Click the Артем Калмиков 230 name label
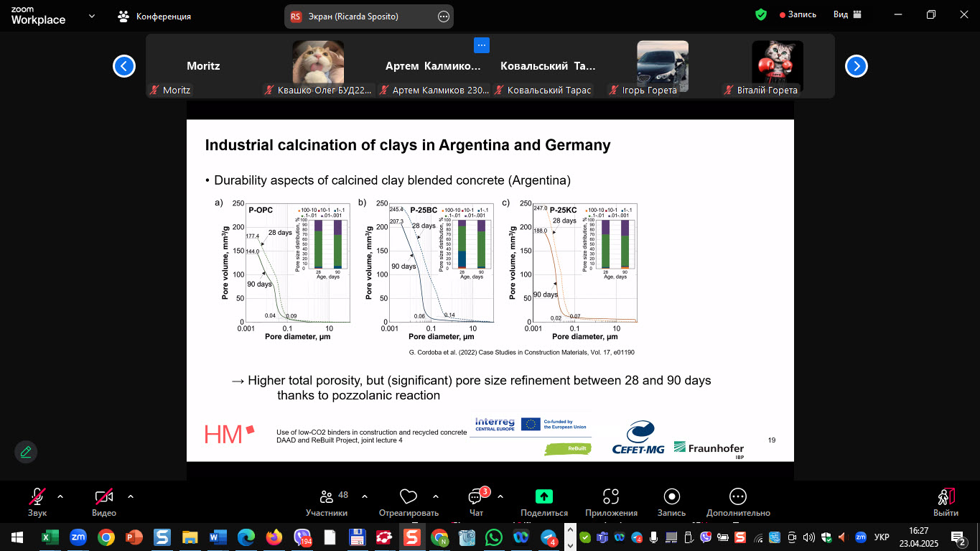 pos(434,91)
